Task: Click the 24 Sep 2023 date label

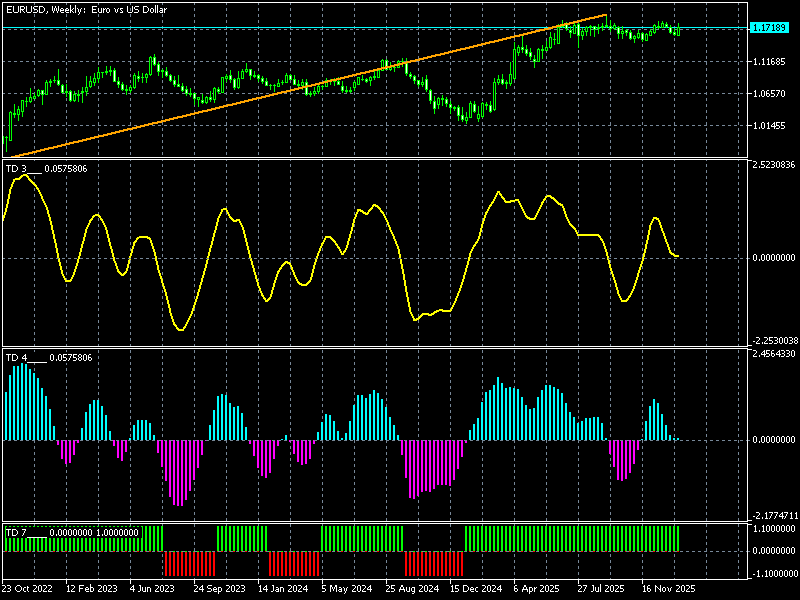Action: click(x=219, y=589)
